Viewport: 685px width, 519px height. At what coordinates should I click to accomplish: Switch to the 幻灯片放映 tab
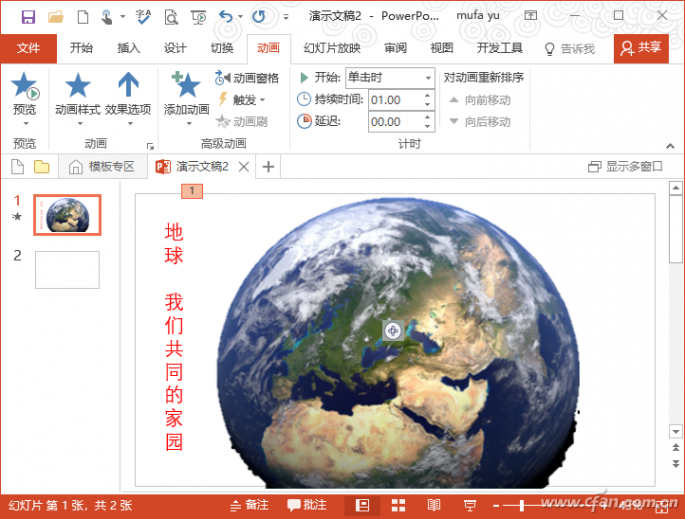[x=332, y=48]
